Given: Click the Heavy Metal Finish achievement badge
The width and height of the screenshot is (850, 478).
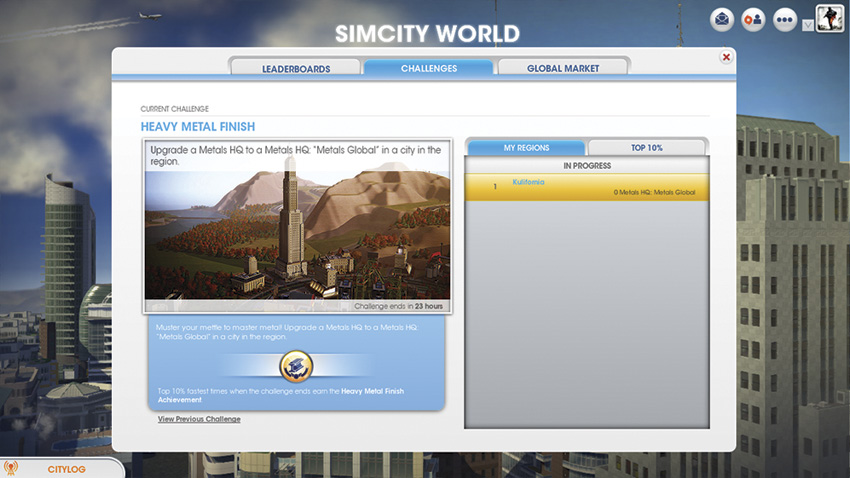Looking at the screenshot, I should click(x=296, y=366).
